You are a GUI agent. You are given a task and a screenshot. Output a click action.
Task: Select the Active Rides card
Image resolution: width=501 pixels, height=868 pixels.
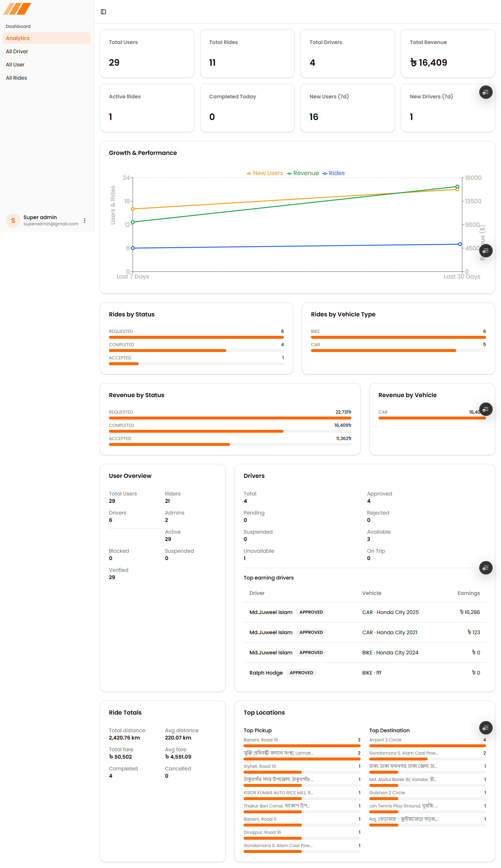point(147,108)
